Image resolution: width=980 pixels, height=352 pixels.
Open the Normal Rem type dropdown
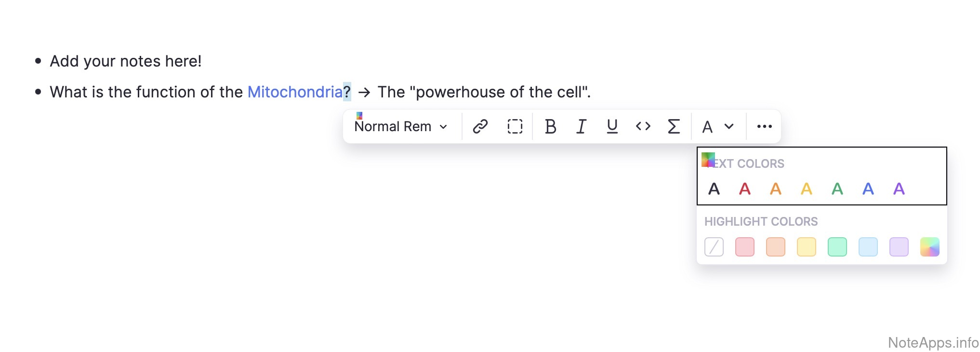[x=401, y=126]
